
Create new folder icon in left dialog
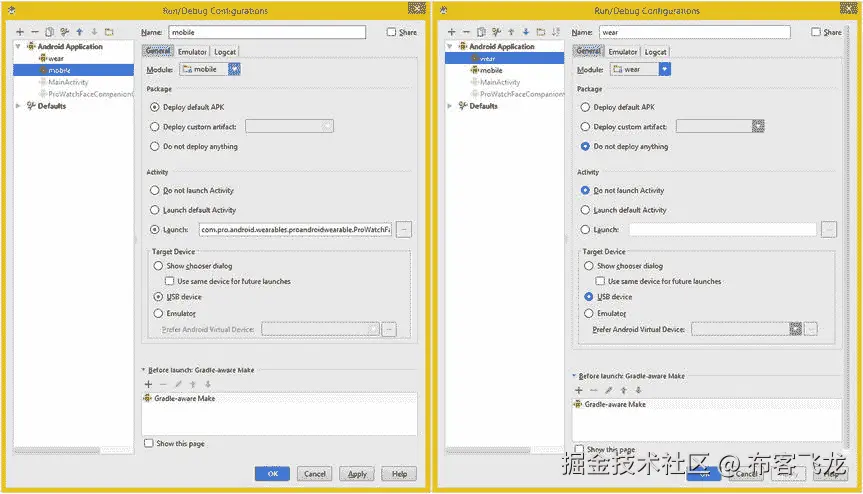(x=109, y=32)
